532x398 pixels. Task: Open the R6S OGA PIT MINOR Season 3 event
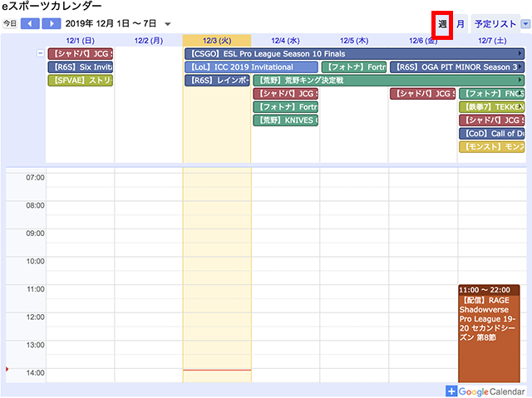457,67
